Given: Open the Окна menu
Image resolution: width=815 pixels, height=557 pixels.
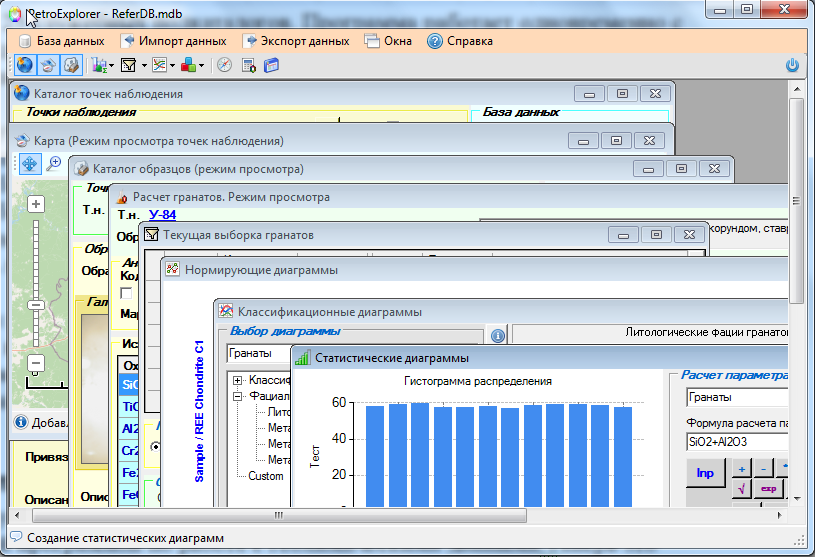Looking at the screenshot, I should pos(388,41).
